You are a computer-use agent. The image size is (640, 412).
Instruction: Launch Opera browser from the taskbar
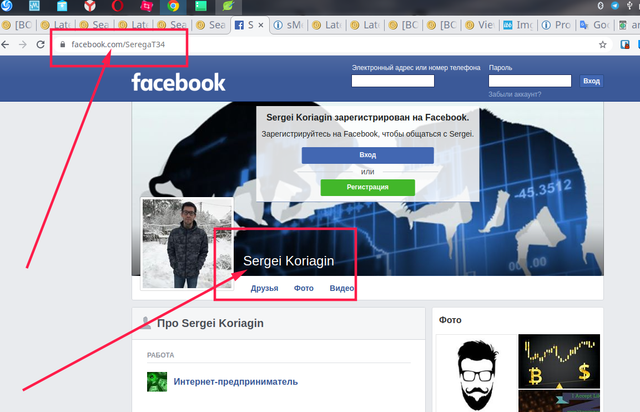(118, 6)
